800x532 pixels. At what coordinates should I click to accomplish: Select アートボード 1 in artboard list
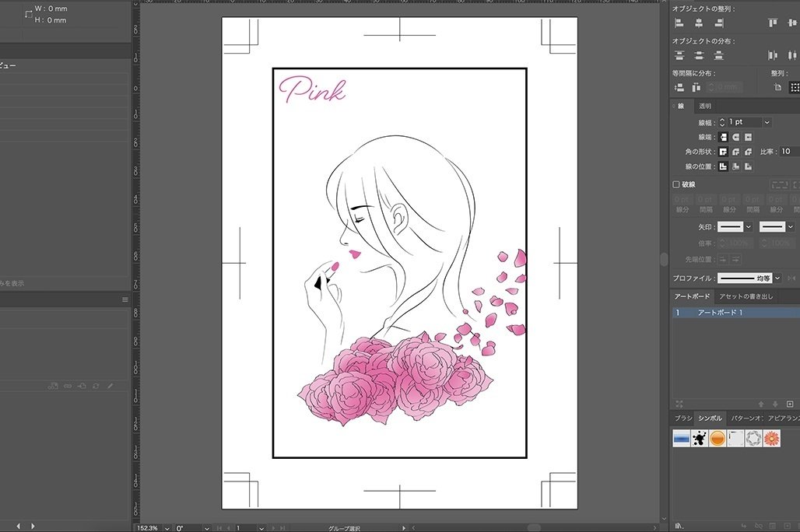point(735,313)
